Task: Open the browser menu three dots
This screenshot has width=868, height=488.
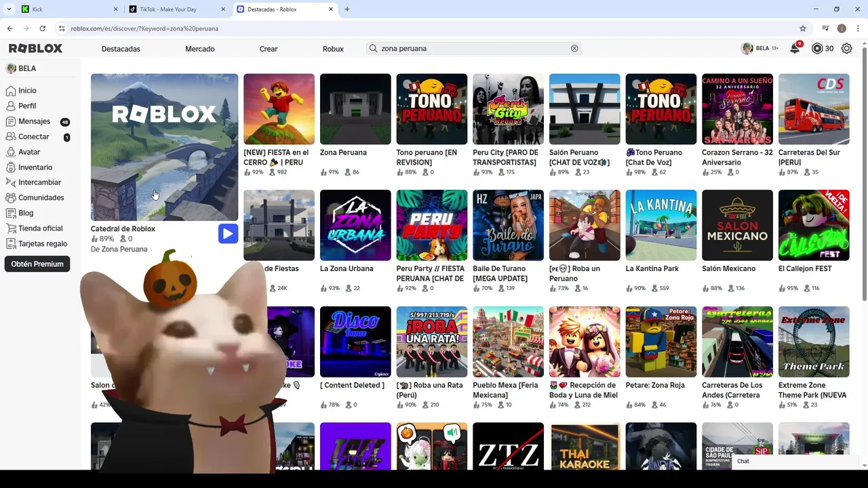Action: [x=858, y=28]
